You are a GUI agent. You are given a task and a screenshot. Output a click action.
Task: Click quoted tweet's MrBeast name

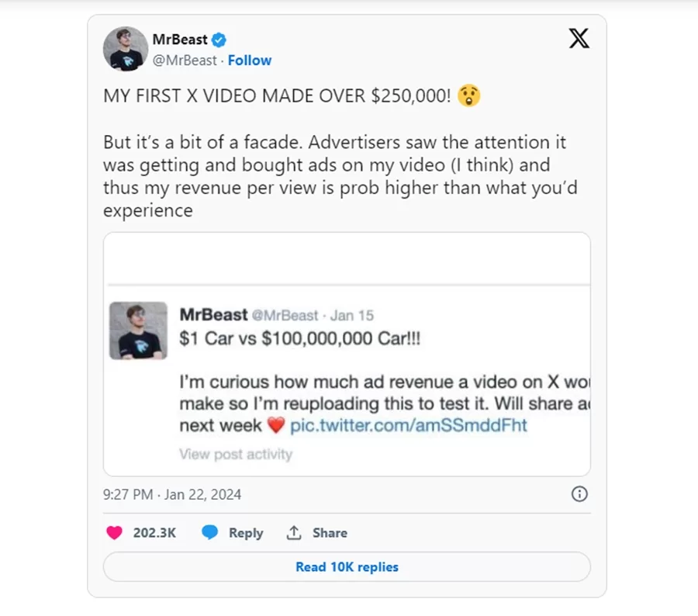tap(213, 314)
